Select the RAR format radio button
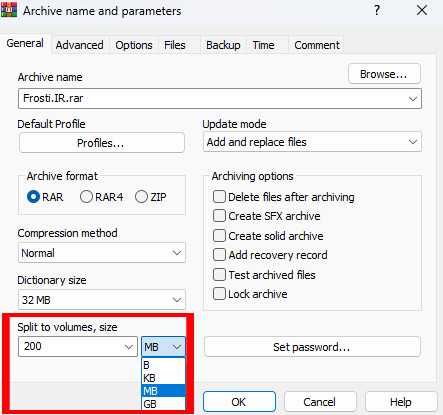Viewport: 443px width, 415px height. coord(33,197)
